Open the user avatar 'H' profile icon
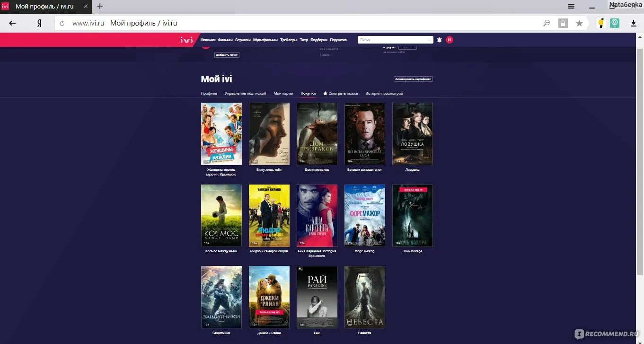644x344 pixels. coord(449,40)
